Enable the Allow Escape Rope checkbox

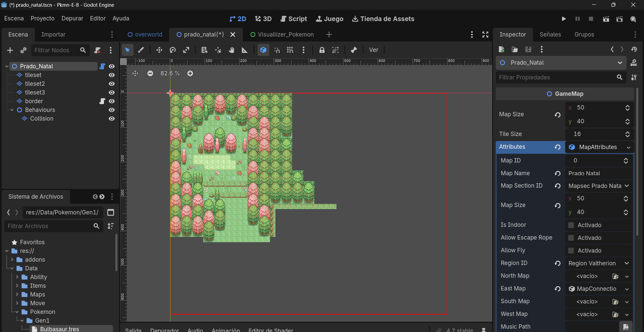pyautogui.click(x=571, y=238)
